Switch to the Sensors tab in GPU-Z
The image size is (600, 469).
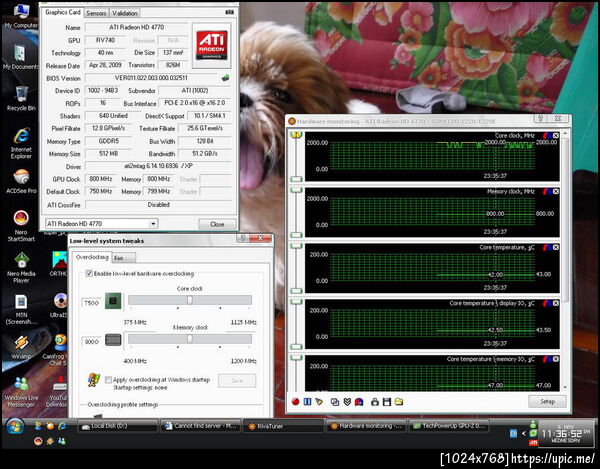tap(96, 13)
